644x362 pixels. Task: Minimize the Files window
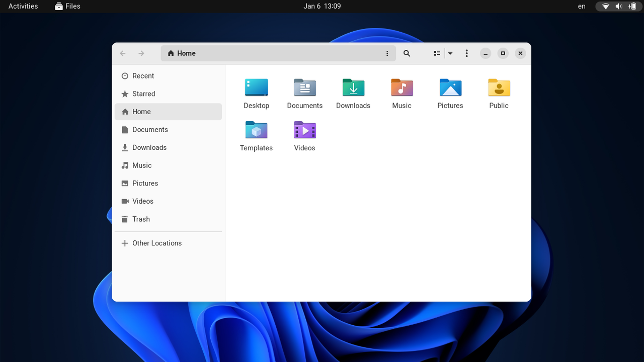(x=485, y=53)
